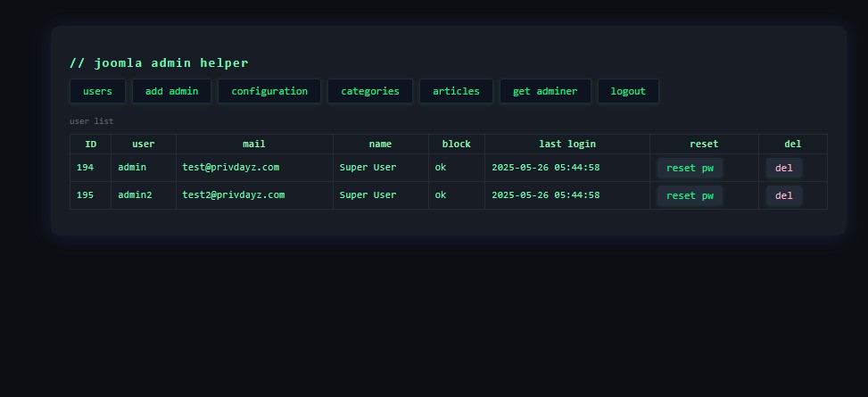The width and height of the screenshot is (868, 397).
Task: Click last login timestamp in row 194
Action: pos(546,167)
